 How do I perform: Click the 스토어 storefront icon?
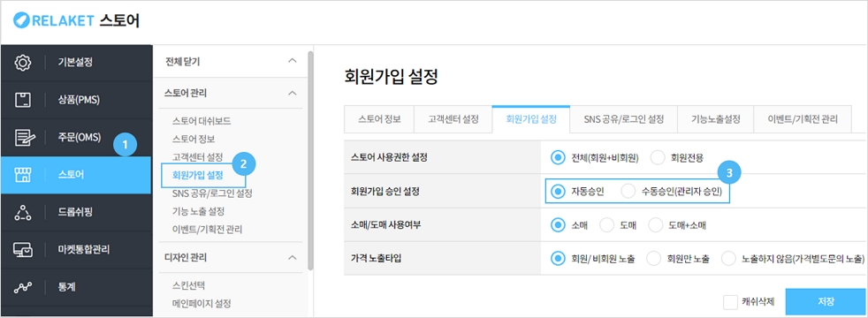click(22, 175)
